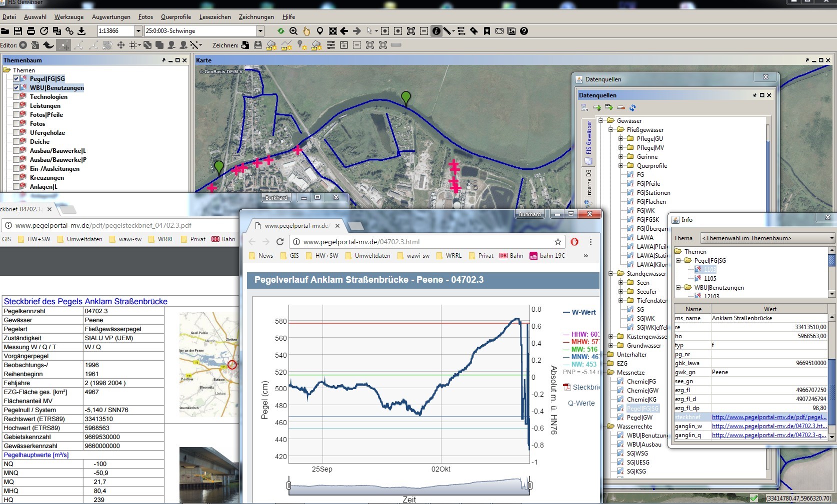
Task: Open the ganglin_q pegelportal link
Action: [769, 435]
